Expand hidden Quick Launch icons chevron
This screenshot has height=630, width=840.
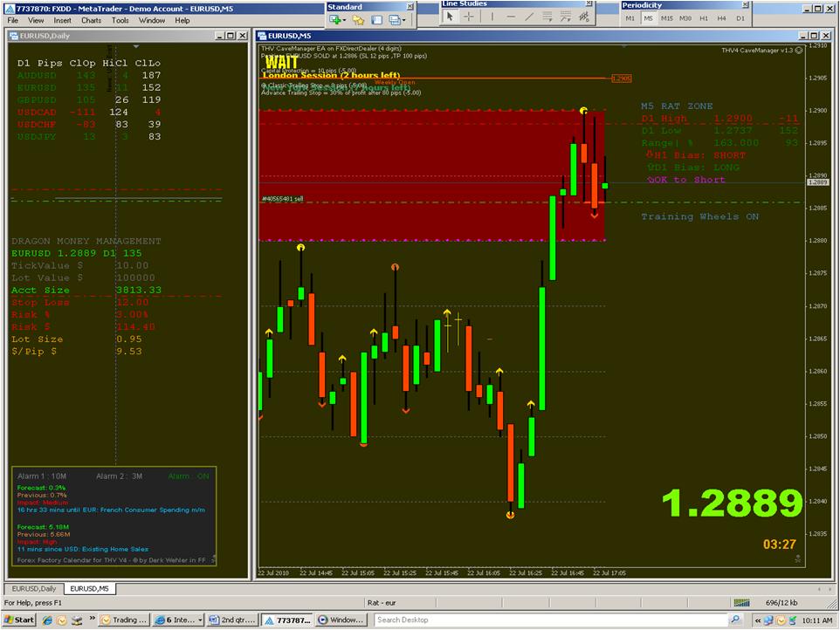tap(93, 619)
